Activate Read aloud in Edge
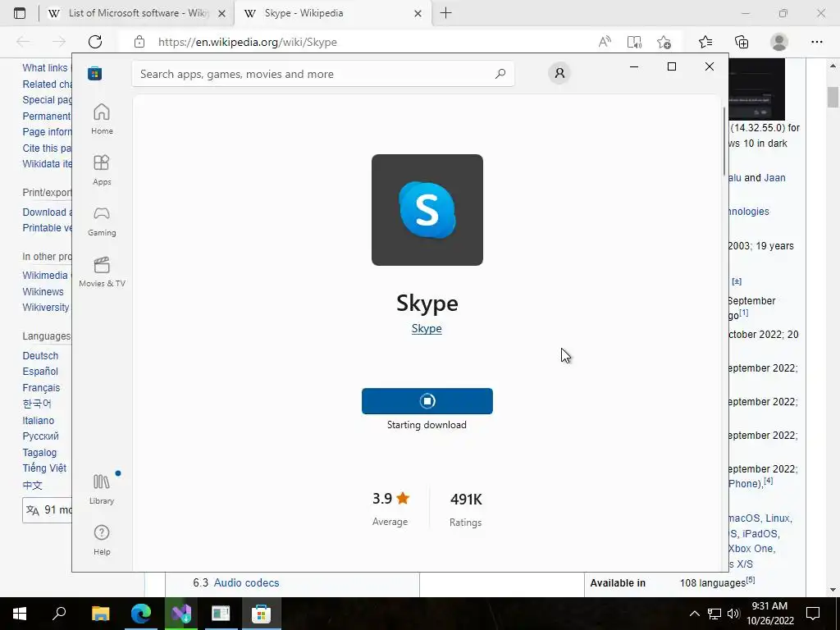Image resolution: width=840 pixels, height=630 pixels. [605, 42]
